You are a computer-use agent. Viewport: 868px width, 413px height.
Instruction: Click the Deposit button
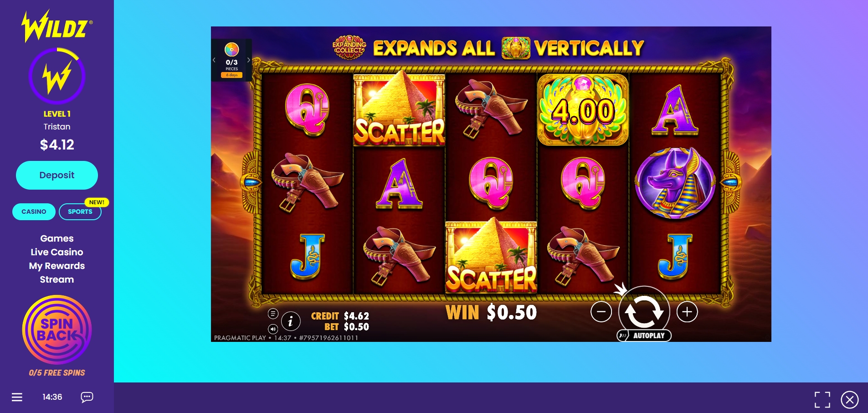pyautogui.click(x=57, y=175)
